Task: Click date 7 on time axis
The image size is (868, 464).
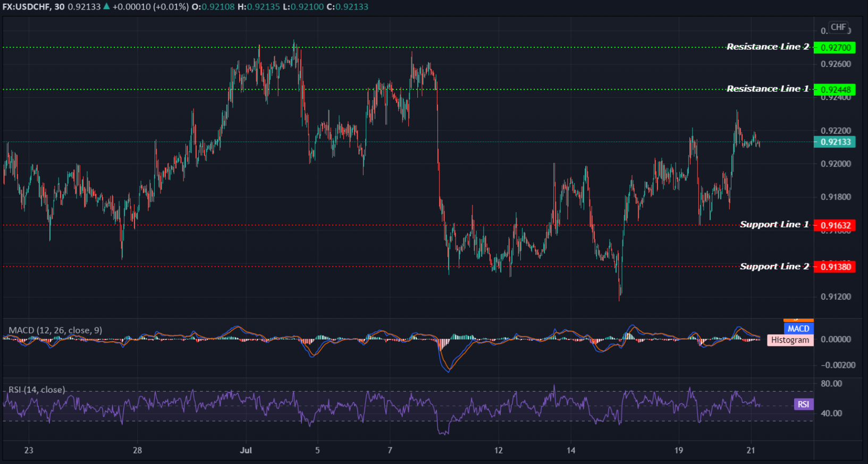Action: (390, 451)
